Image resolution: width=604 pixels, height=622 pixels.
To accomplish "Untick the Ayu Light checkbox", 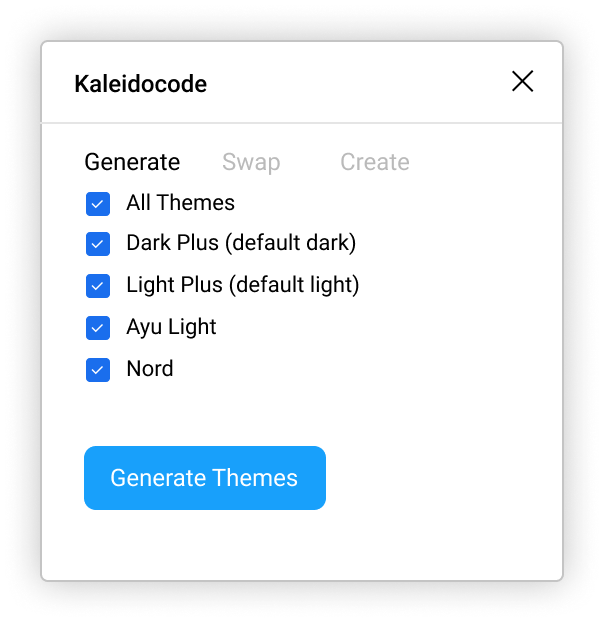I will coord(98,328).
